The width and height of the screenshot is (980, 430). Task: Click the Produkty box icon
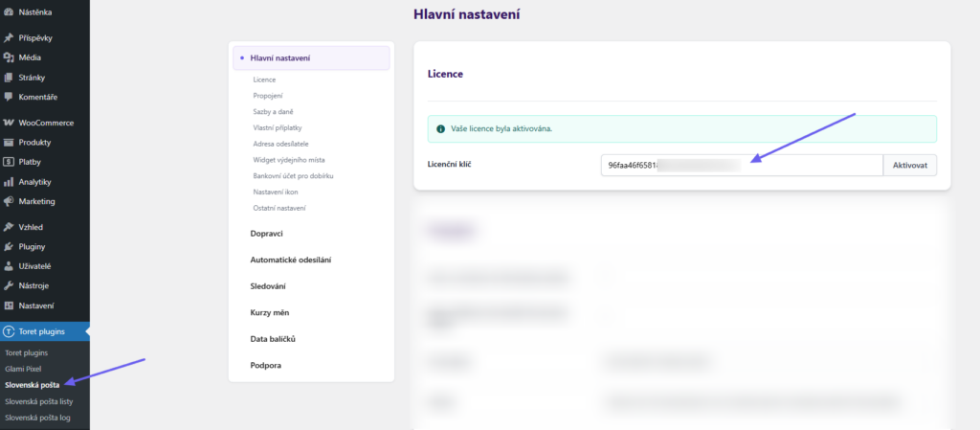tap(9, 142)
